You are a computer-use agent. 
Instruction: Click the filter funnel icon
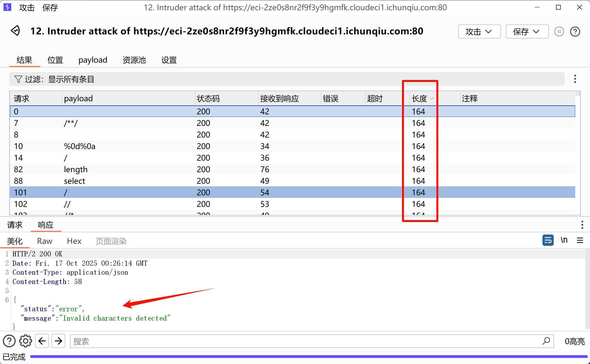pyautogui.click(x=18, y=79)
